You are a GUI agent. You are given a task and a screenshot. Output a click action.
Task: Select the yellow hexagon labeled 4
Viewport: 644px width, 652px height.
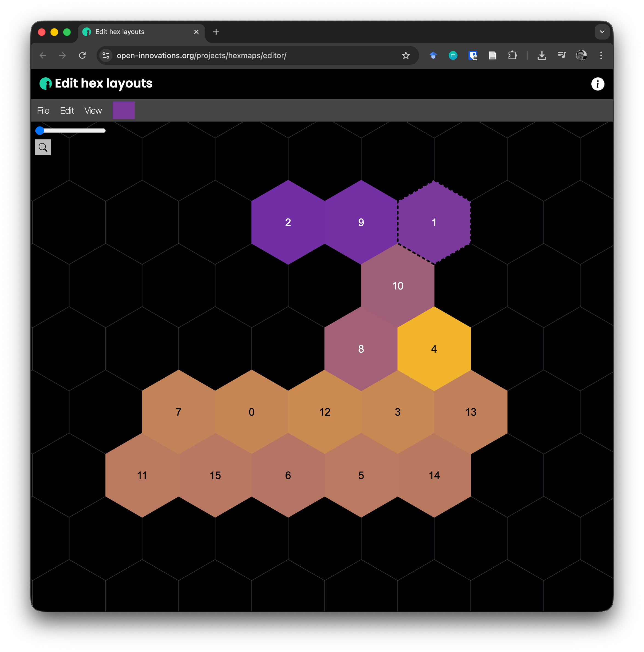(434, 349)
